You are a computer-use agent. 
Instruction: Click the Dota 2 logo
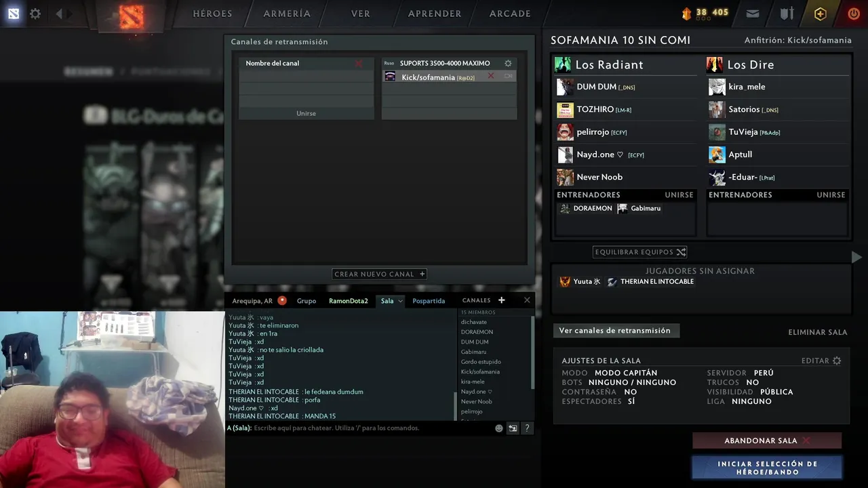point(131,16)
